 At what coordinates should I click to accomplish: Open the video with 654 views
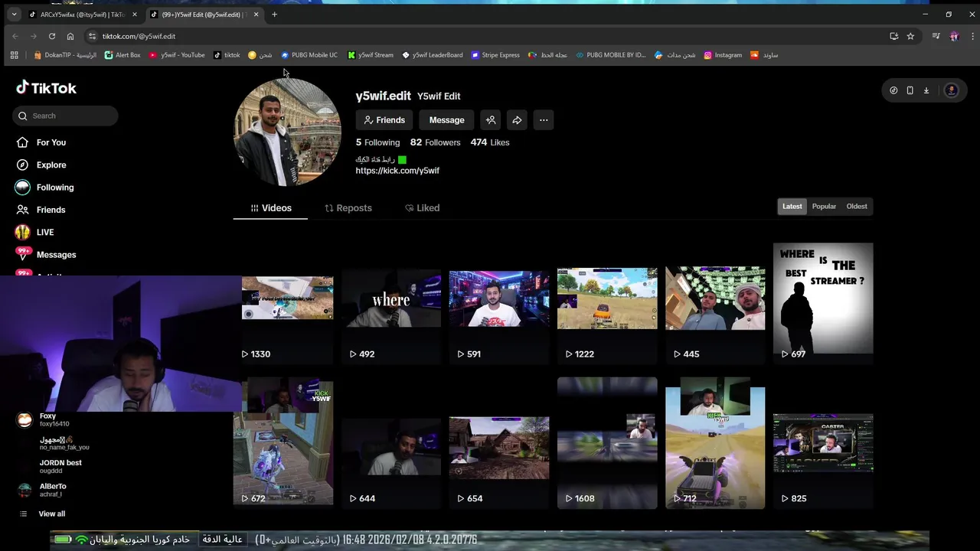pyautogui.click(x=499, y=443)
